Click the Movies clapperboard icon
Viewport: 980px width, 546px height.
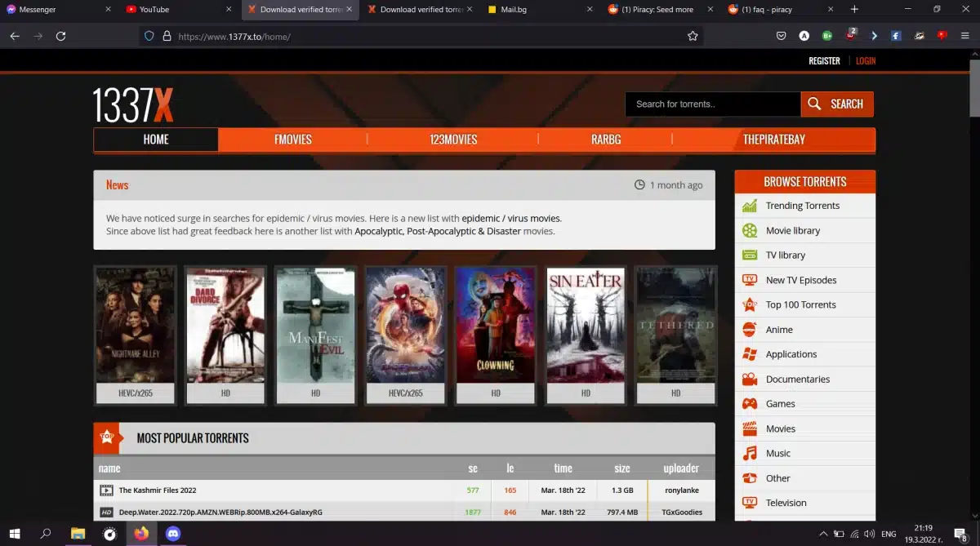coord(749,428)
